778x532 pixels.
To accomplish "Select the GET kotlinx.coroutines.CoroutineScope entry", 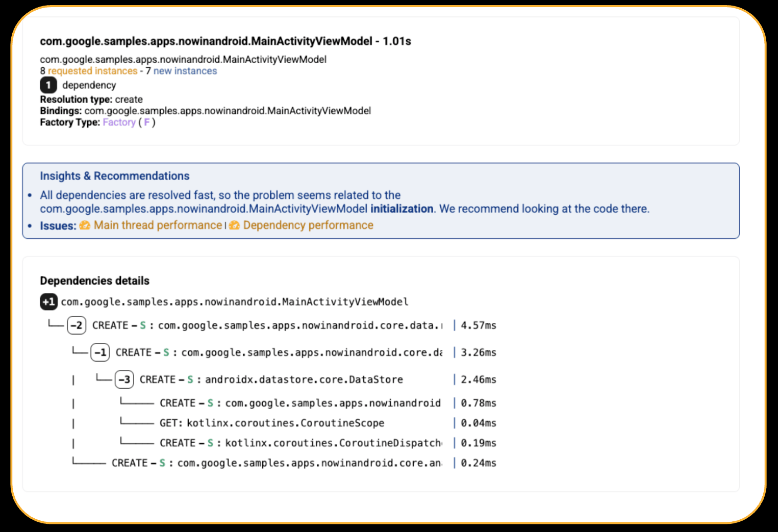I will [271, 423].
